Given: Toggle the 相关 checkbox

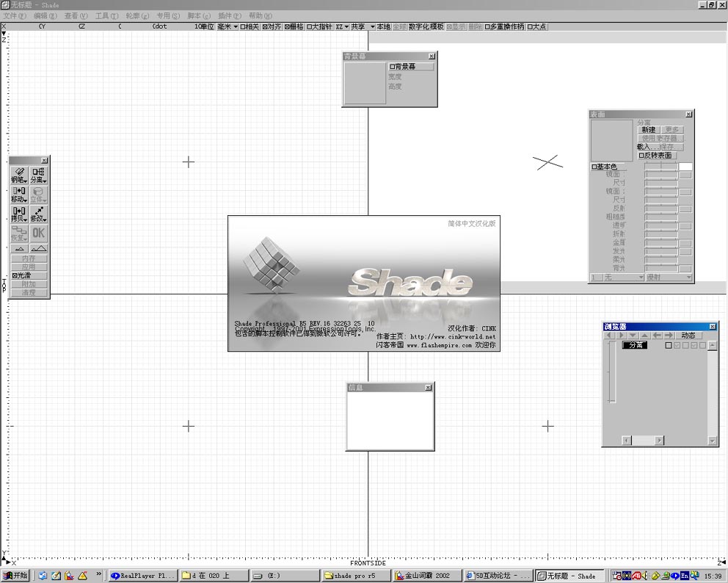Looking at the screenshot, I should 250,27.
